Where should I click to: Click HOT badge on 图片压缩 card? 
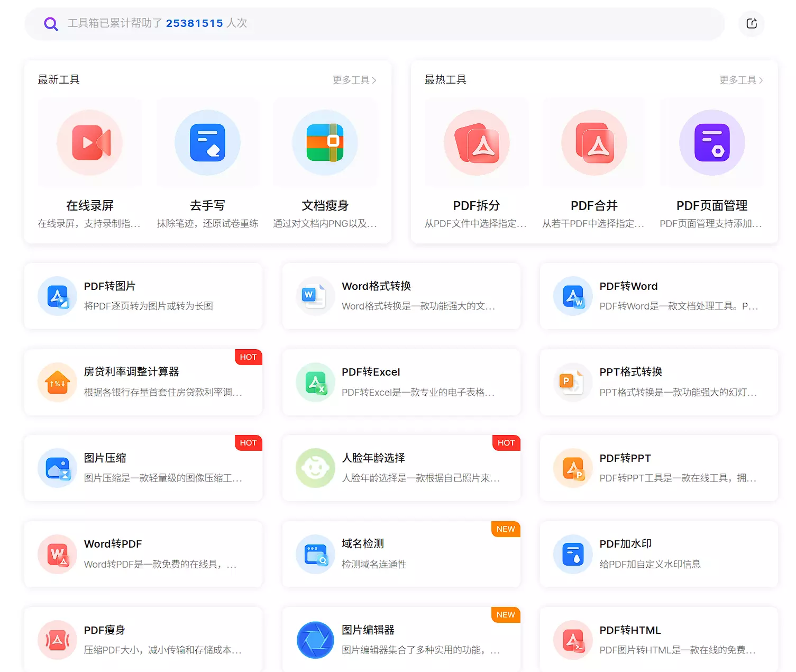(248, 443)
